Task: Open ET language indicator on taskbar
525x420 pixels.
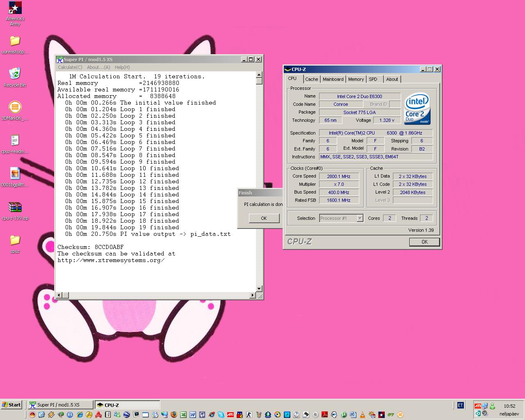Action: point(460,405)
